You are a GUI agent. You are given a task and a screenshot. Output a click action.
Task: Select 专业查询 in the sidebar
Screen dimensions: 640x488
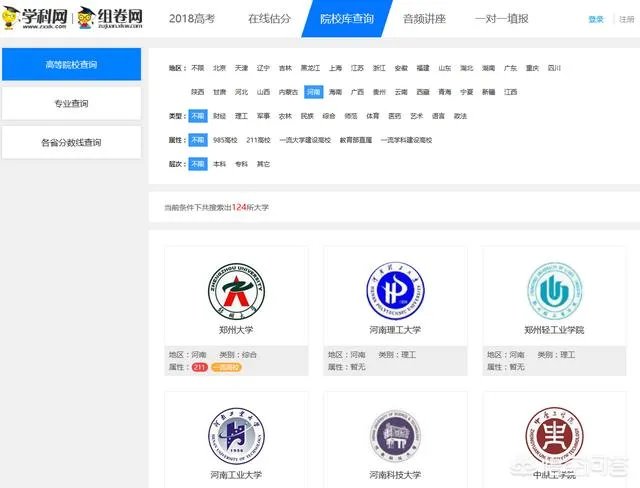71,103
